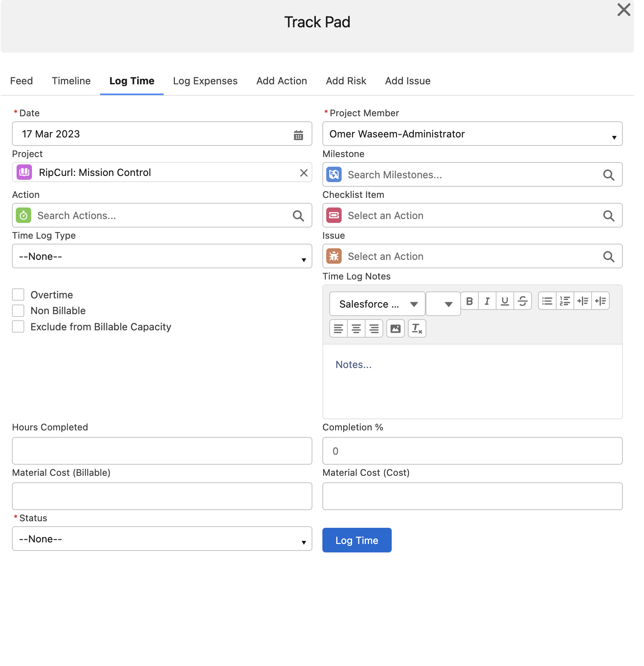Open the Status dropdown

162,539
